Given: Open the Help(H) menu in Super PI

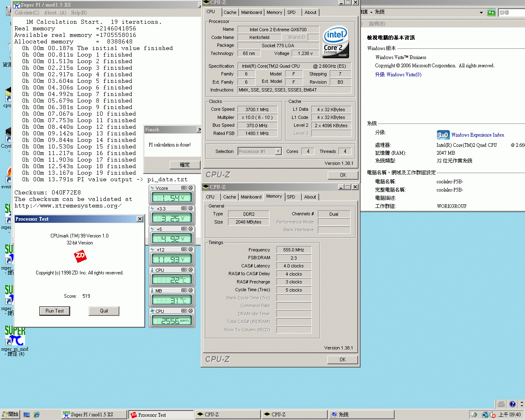Looking at the screenshot, I should coord(79,13).
